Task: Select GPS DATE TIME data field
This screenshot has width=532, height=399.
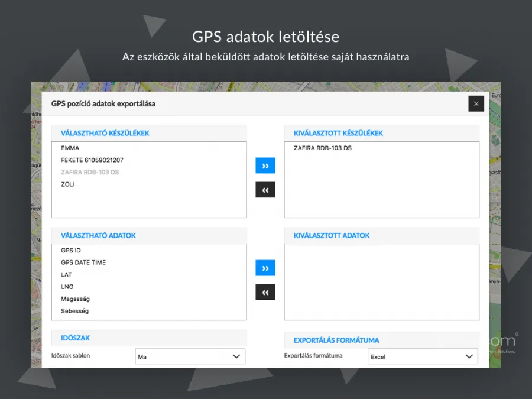Action: tap(149, 262)
